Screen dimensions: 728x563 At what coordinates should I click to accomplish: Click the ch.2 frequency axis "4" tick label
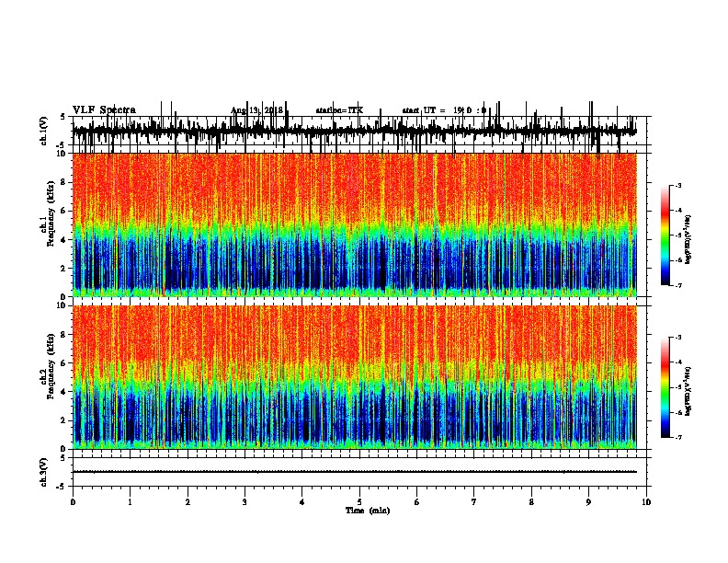64,392
